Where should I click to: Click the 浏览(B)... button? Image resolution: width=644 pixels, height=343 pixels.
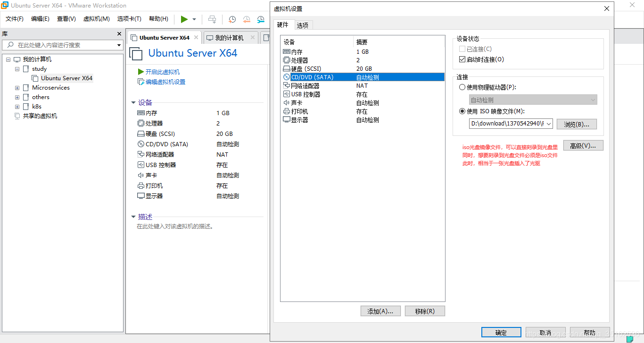tap(577, 124)
